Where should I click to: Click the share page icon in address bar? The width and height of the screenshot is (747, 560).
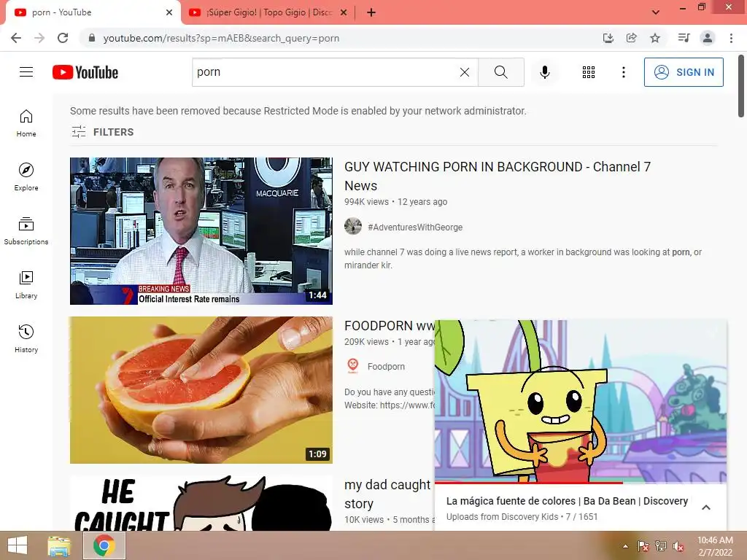pos(632,38)
